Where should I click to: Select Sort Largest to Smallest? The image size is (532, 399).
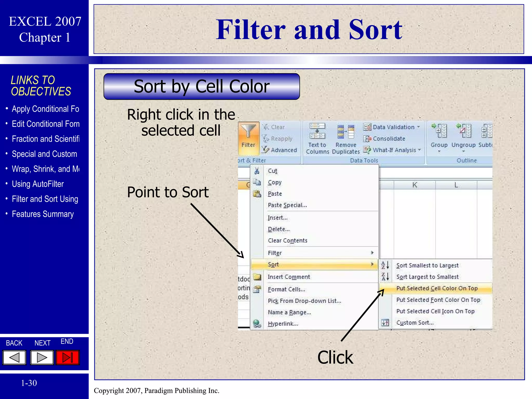436,277
